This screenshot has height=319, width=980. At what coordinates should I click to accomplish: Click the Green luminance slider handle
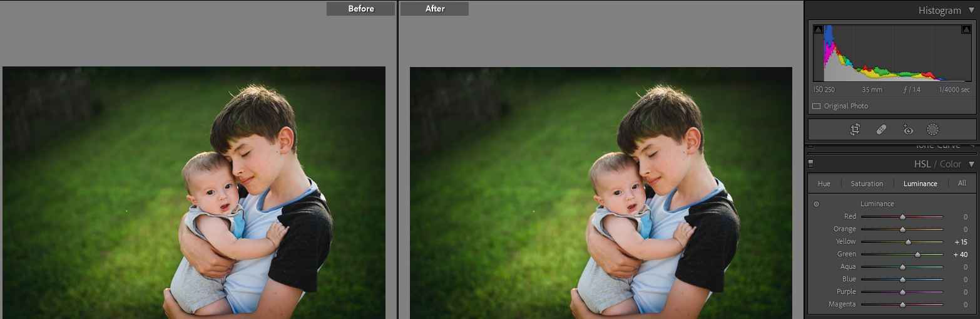(918, 254)
